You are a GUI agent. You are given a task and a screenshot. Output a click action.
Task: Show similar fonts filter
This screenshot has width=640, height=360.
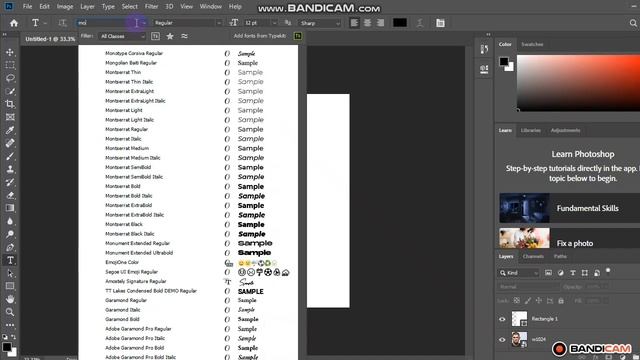coord(184,36)
